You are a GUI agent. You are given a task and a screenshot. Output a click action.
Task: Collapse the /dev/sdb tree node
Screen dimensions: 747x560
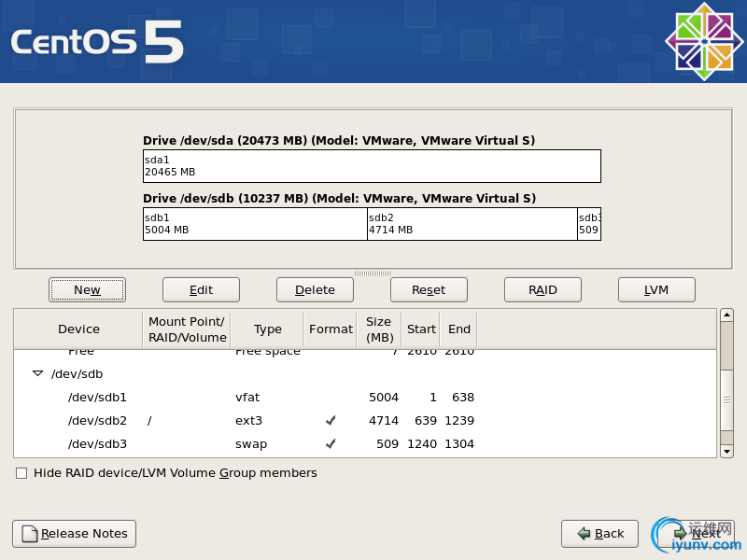[37, 374]
